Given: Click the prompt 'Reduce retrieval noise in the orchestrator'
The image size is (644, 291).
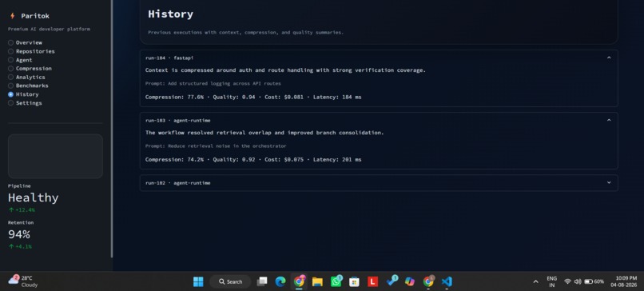Looking at the screenshot, I should tap(216, 146).
